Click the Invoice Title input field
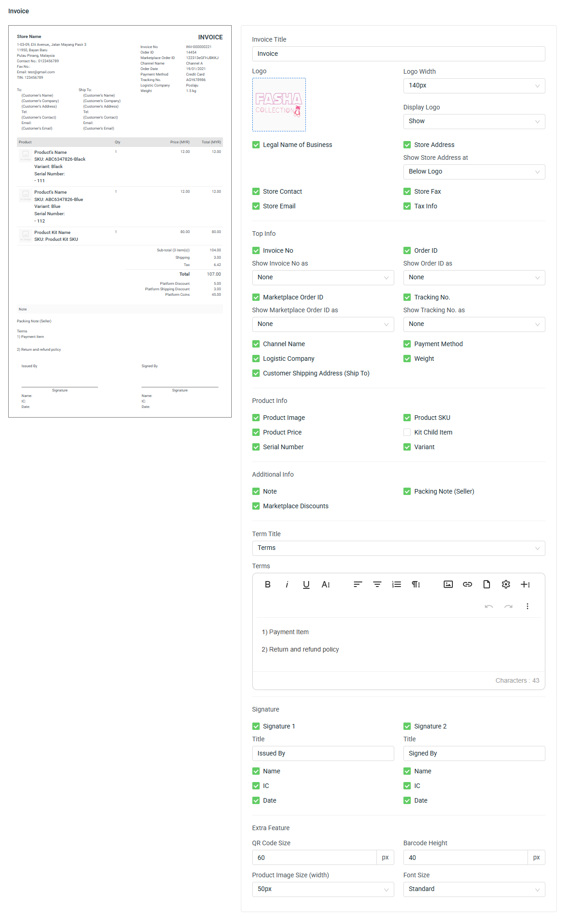 [398, 54]
